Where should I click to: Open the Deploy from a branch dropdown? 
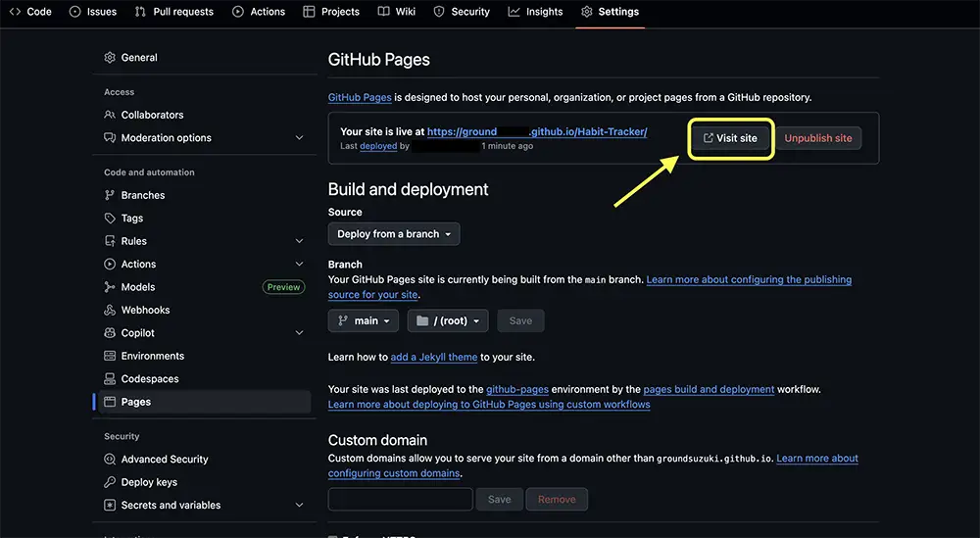point(394,234)
